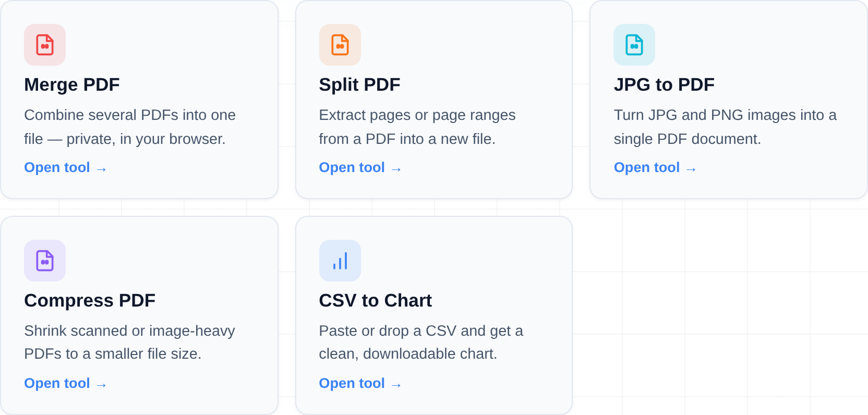The height and width of the screenshot is (415, 868).
Task: Click text 'Shrink scanned or image-heavy'
Action: click(x=129, y=331)
